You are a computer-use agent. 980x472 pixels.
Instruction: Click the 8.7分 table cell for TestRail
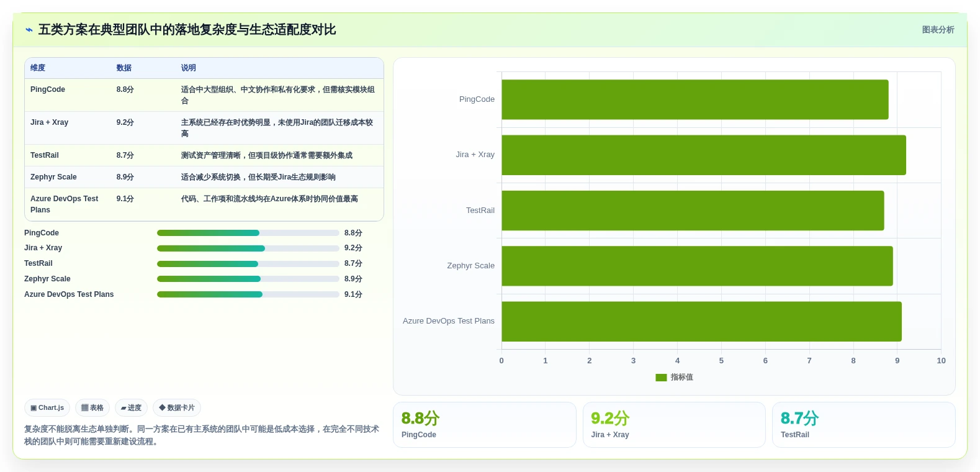pyautogui.click(x=125, y=155)
